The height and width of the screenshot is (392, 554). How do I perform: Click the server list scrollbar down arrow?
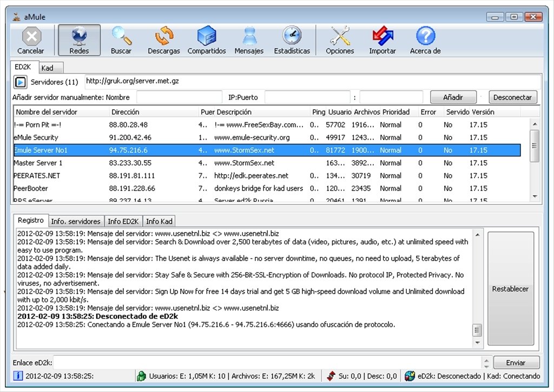pos(535,196)
